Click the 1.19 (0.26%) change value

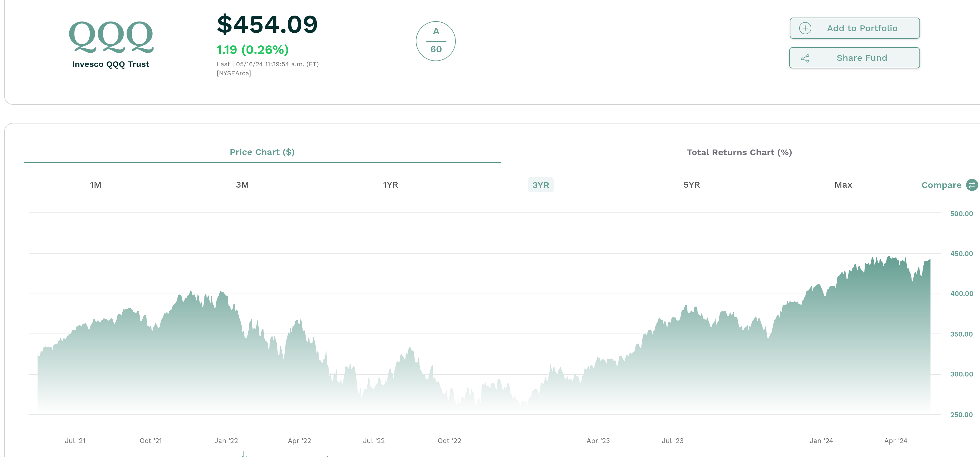point(253,50)
